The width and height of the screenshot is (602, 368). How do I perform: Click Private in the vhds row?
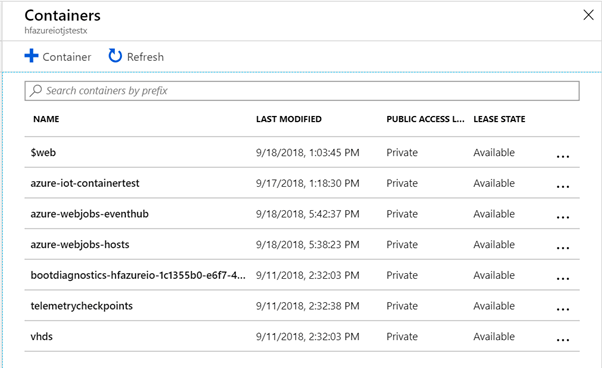click(x=402, y=337)
